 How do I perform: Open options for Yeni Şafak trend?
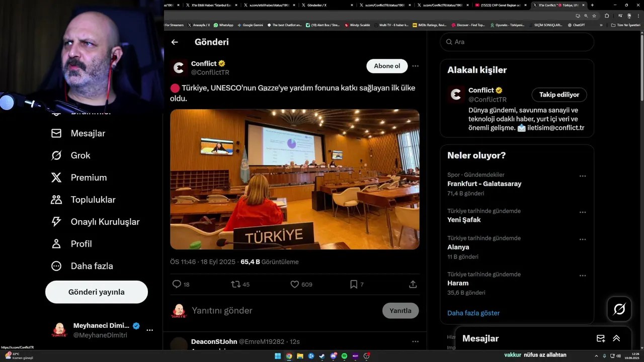pyautogui.click(x=583, y=212)
